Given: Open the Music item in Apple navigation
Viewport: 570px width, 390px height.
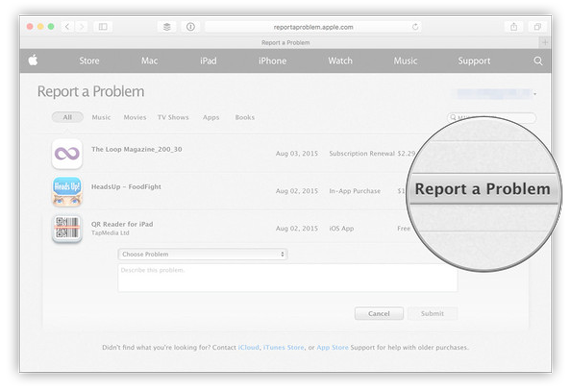Looking at the screenshot, I should 405,61.
